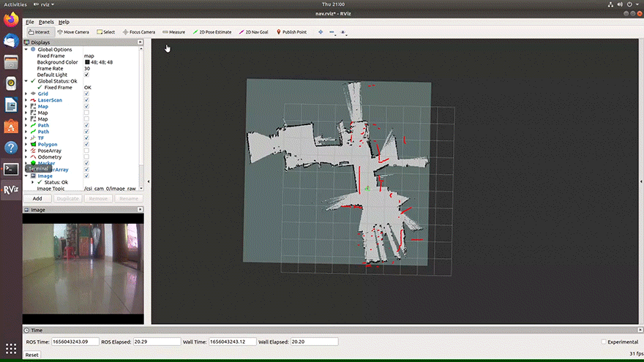Open the Panels menu
Viewport: 644px width, 362px height.
[x=46, y=22]
